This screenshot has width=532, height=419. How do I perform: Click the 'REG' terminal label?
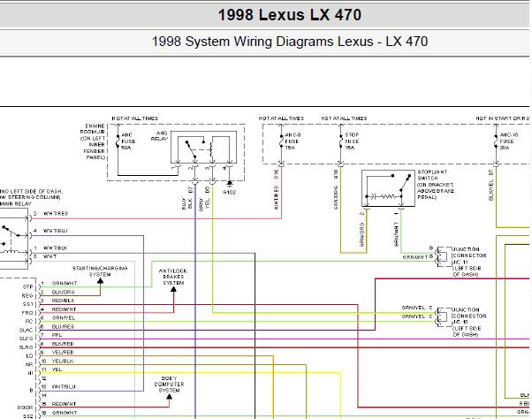point(27,296)
